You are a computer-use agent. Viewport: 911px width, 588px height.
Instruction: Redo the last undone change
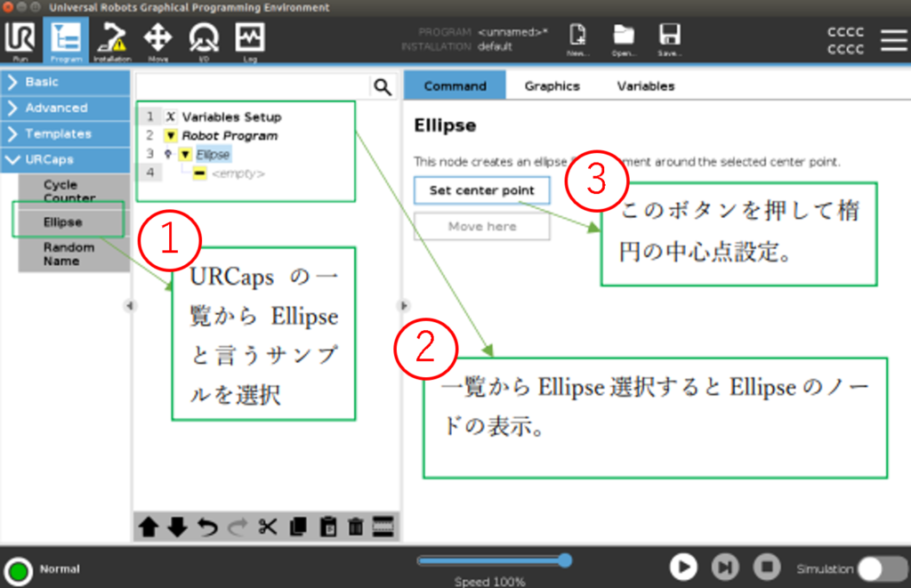tap(238, 527)
